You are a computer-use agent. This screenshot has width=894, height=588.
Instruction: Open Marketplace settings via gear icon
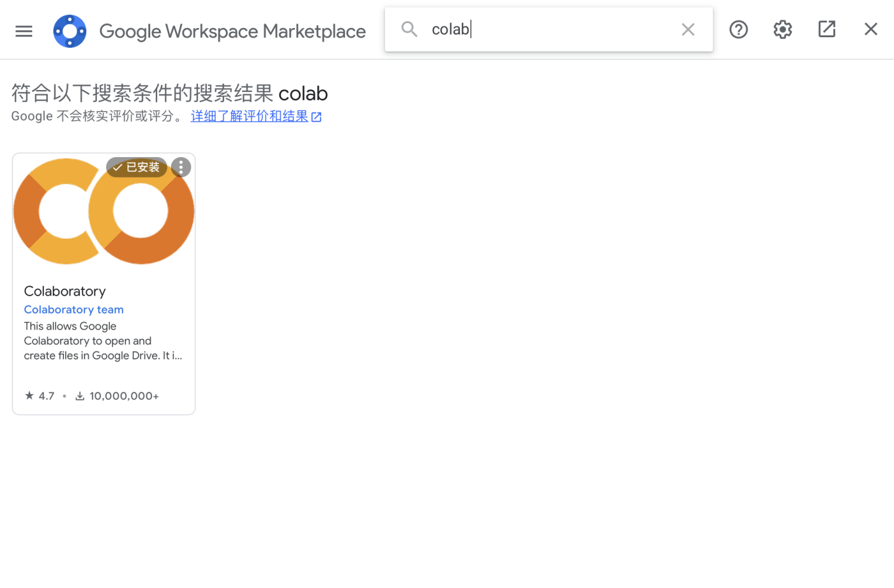click(782, 29)
